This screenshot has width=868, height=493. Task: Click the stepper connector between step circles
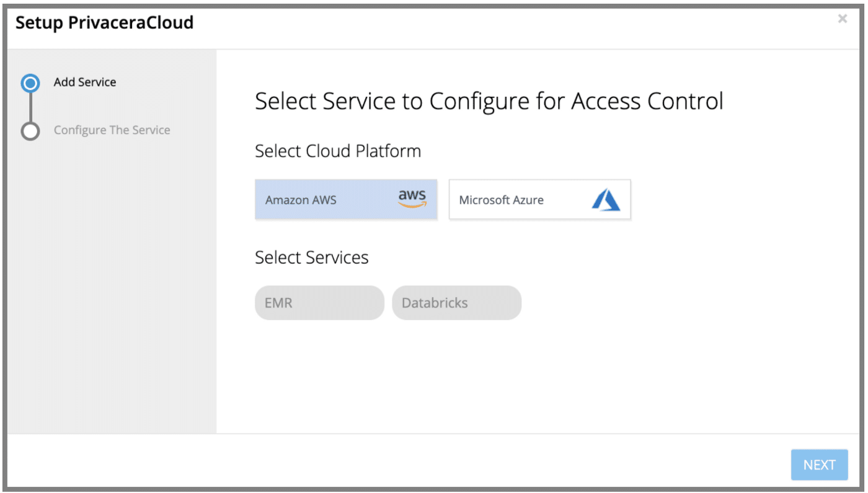(x=30, y=106)
